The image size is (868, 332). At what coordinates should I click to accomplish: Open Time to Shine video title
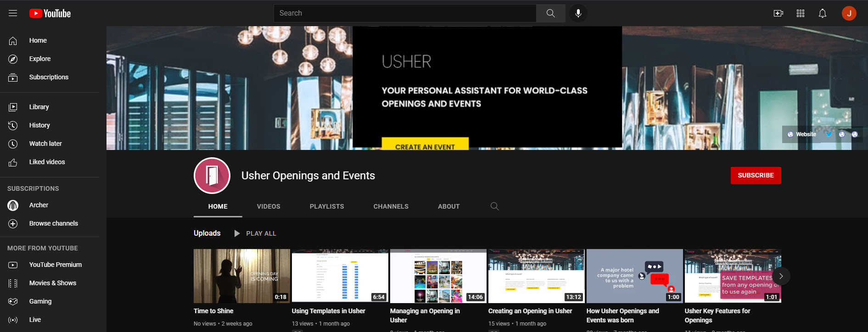[213, 311]
